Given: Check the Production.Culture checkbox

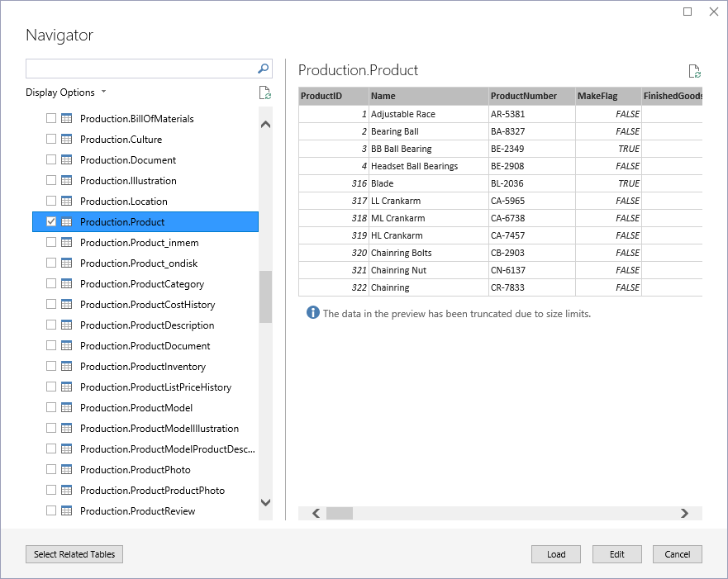Looking at the screenshot, I should (50, 139).
